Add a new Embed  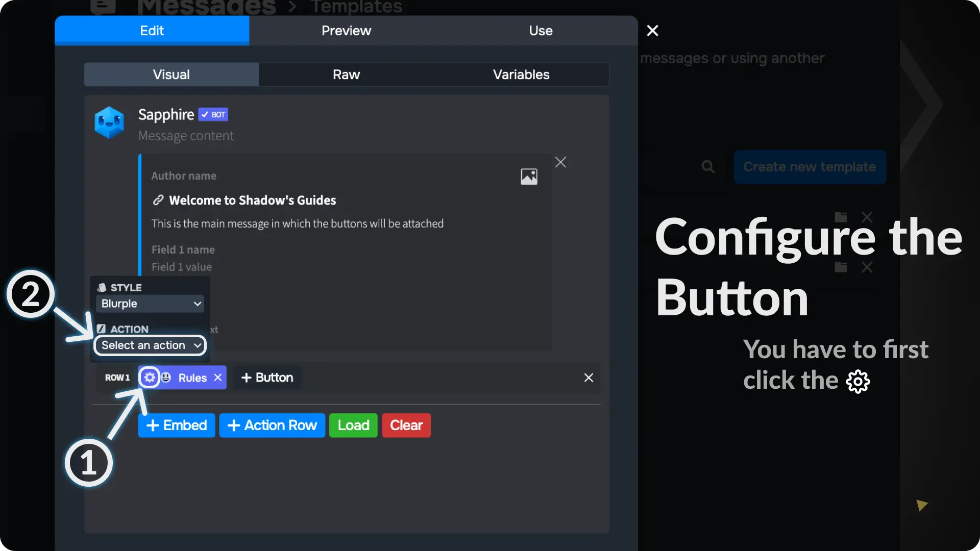coord(177,425)
